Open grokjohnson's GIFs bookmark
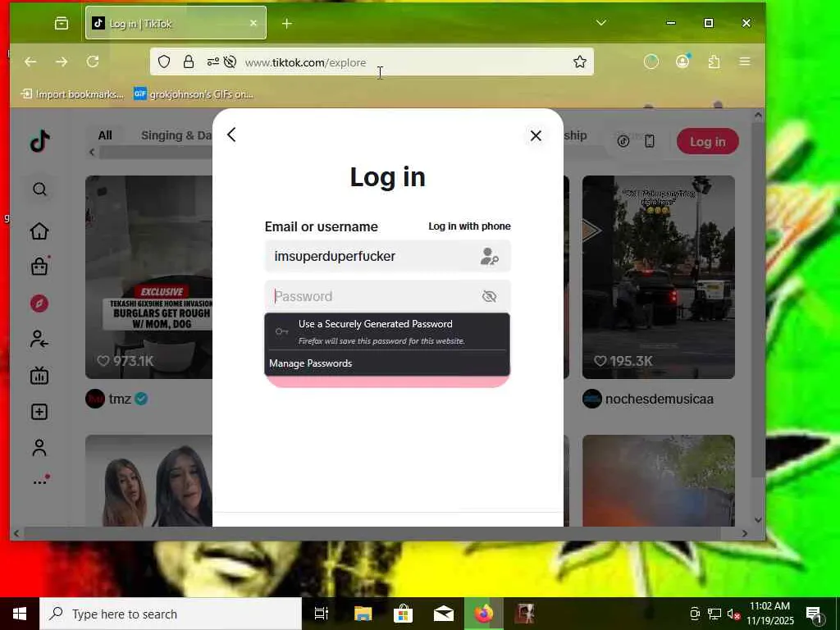The height and width of the screenshot is (630, 840). pos(194,94)
